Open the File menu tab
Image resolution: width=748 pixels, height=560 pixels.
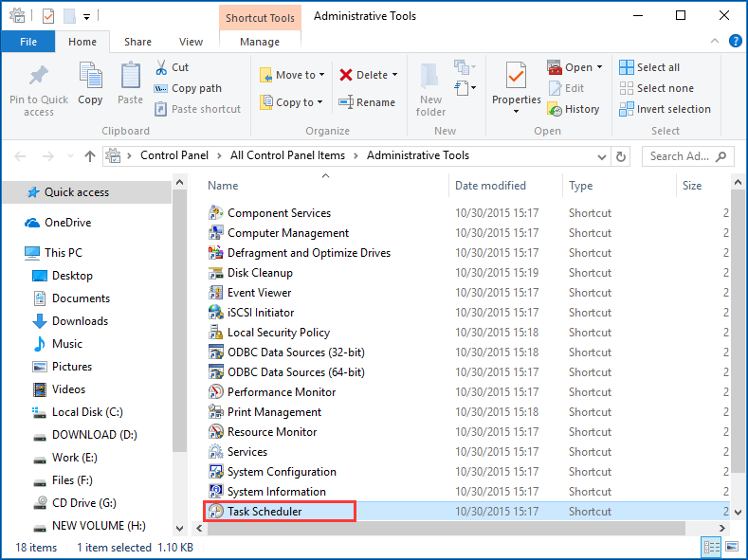click(x=28, y=42)
